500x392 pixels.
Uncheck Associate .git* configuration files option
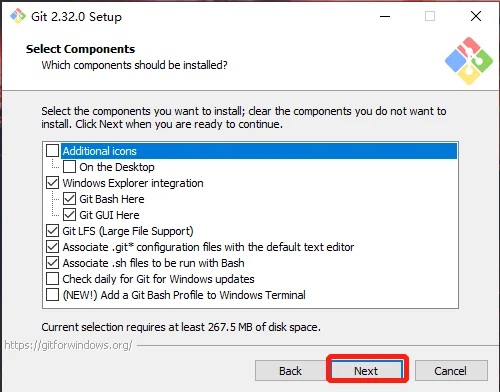click(x=52, y=247)
